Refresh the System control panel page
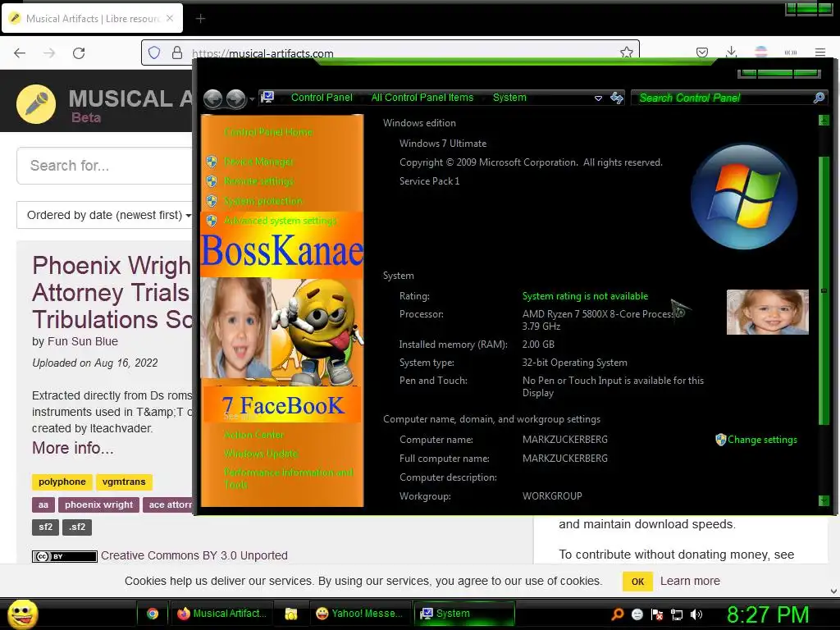840x630 pixels. pos(617,98)
